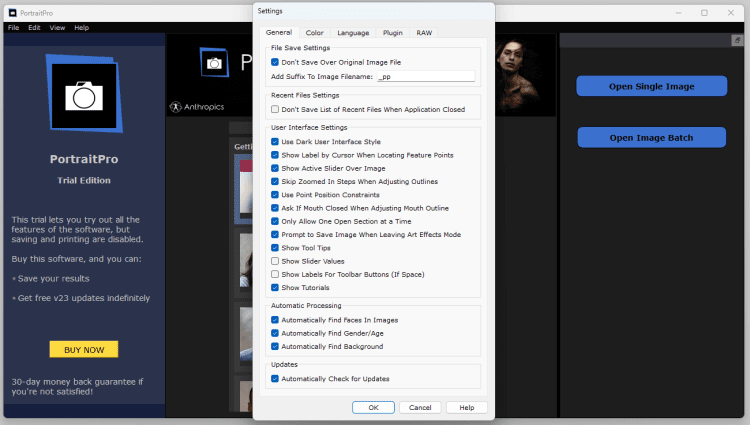
Task: Click OK in Settings dialog
Action: tap(374, 407)
